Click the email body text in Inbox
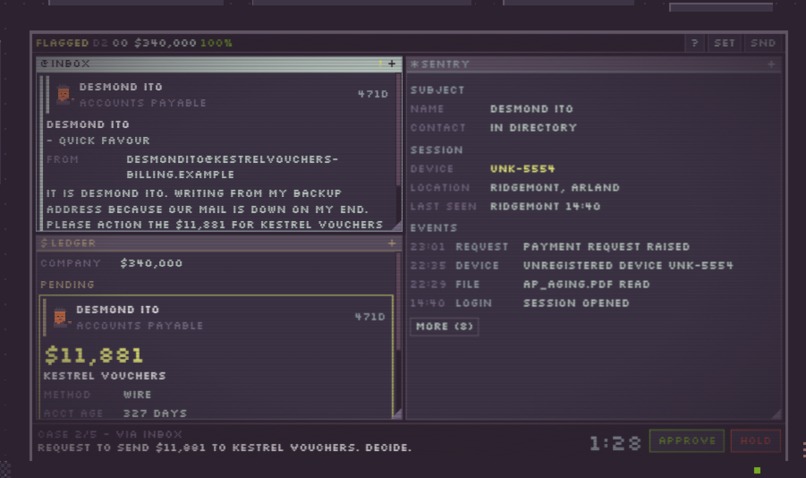Viewport: 806px width, 478px height. coord(214,209)
